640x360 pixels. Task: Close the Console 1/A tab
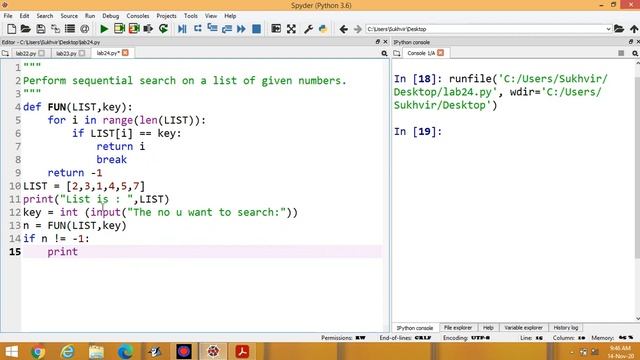440,53
